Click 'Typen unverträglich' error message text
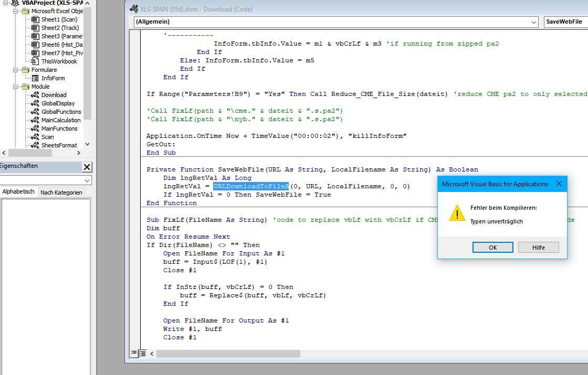This screenshot has height=375, width=588. [x=497, y=221]
